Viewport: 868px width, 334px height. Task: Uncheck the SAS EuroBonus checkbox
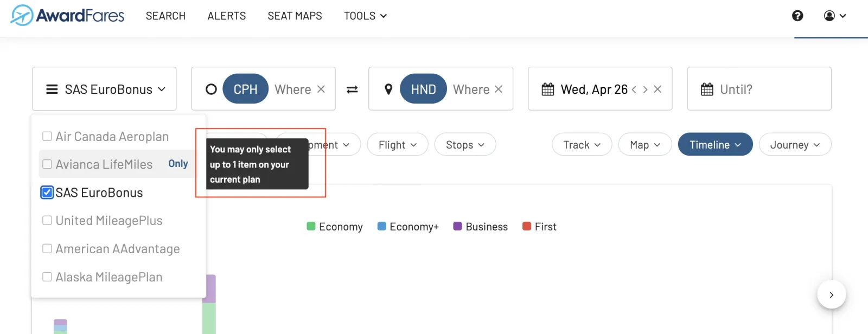click(x=47, y=192)
